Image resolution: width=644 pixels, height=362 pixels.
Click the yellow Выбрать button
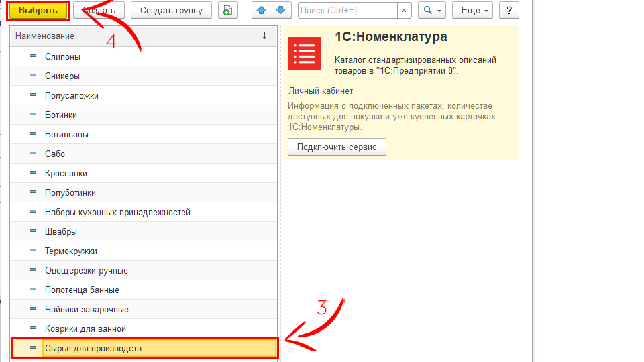(x=38, y=11)
